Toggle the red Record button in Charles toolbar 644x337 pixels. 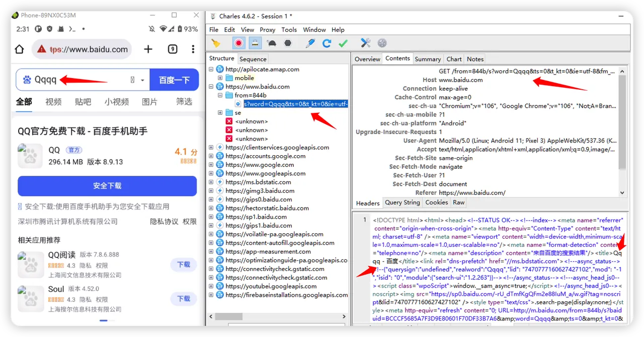coord(238,43)
